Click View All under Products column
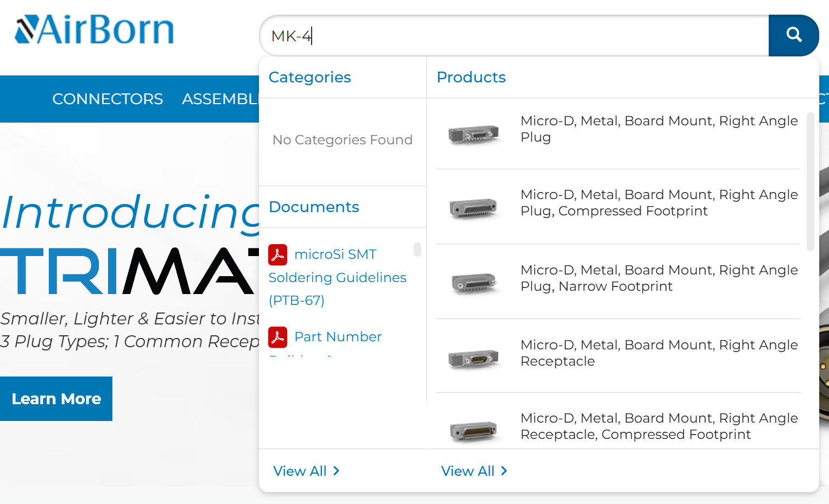829x504 pixels. 474,471
